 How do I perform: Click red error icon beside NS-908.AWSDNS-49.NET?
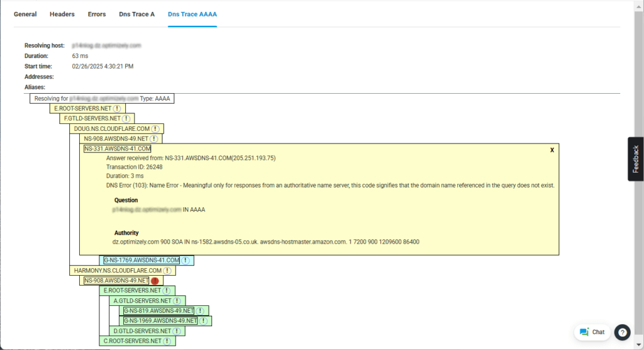click(x=155, y=281)
